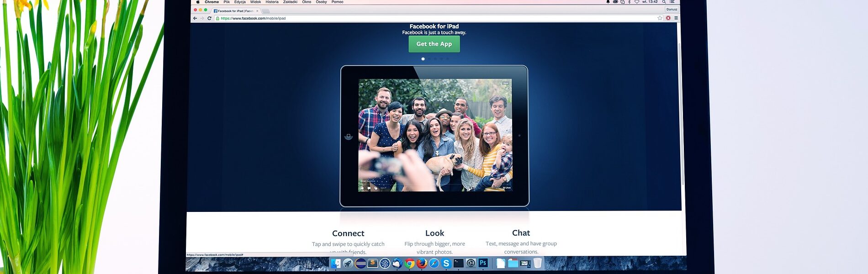This screenshot has width=868, height=274.
Task: Reload the Facebook for iPad page
Action: 210,18
